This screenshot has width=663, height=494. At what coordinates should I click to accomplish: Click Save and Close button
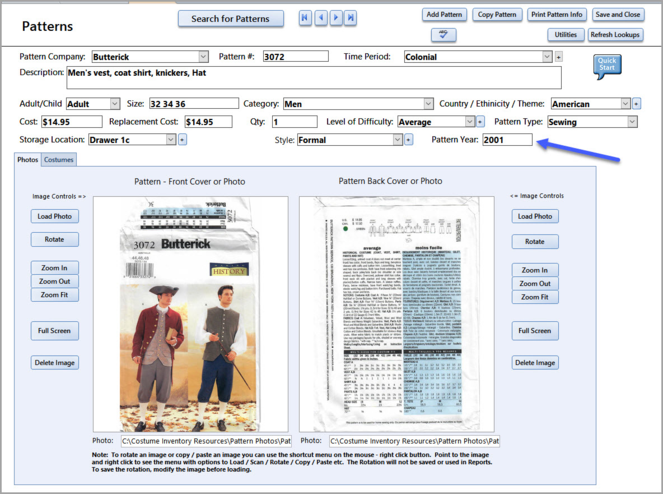click(618, 14)
